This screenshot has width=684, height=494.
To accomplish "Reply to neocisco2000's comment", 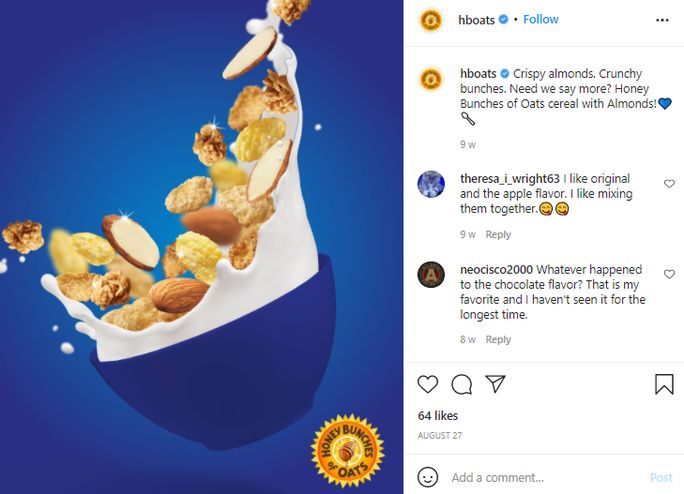I will 498,340.
